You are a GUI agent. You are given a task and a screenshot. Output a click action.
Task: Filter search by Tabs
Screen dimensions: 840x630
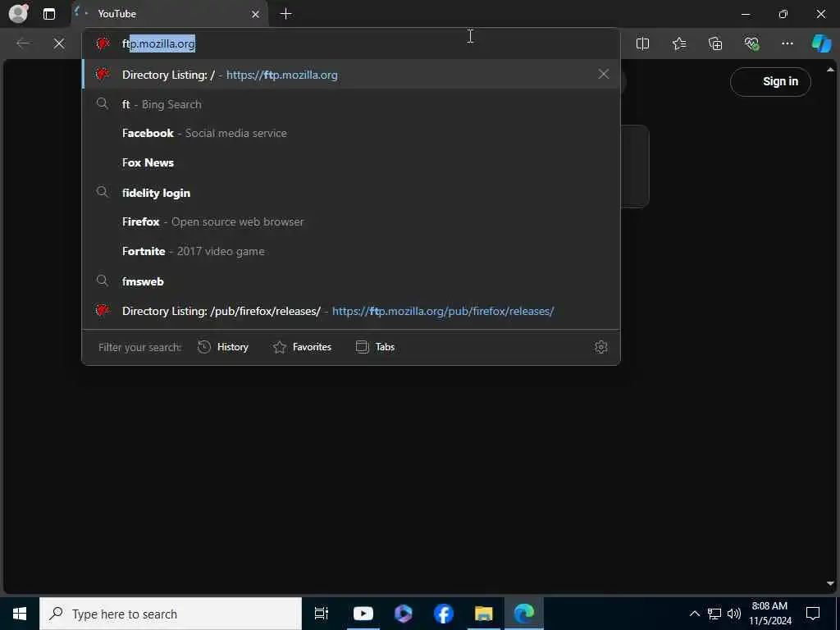click(375, 347)
